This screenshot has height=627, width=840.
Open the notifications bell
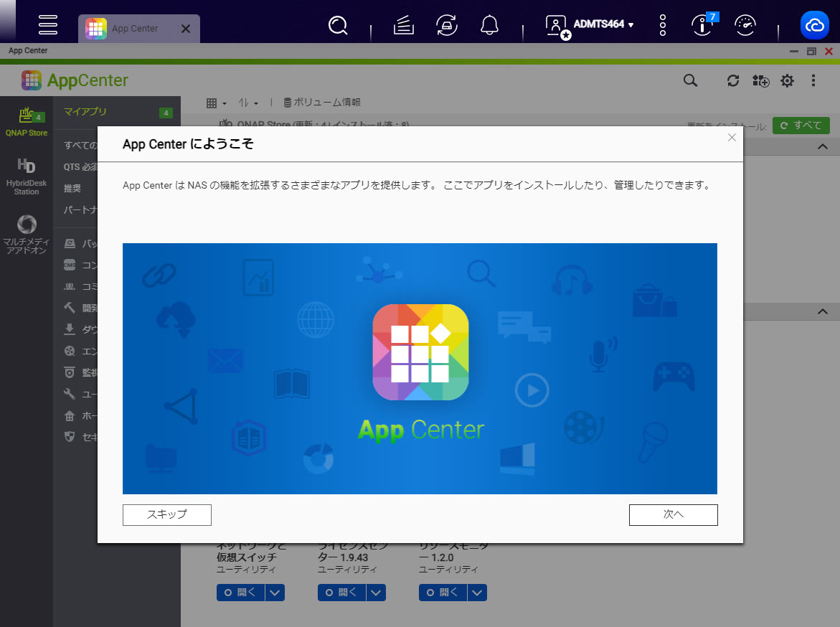(x=489, y=24)
